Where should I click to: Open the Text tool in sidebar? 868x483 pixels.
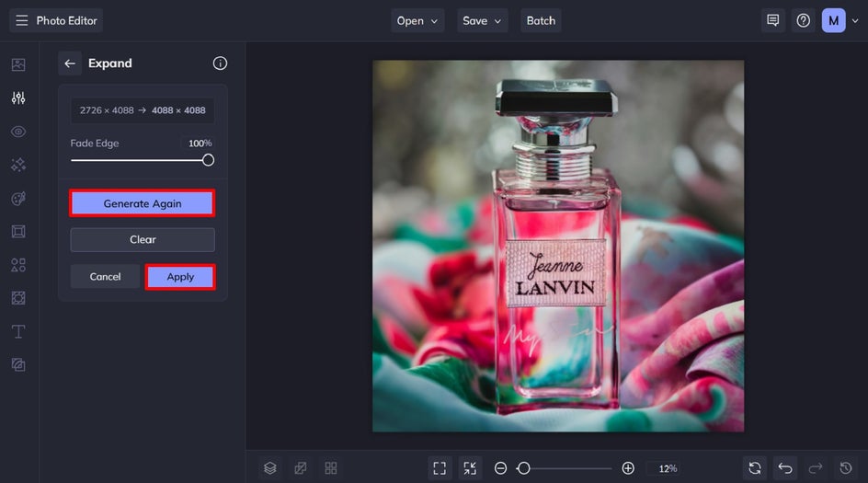click(18, 331)
